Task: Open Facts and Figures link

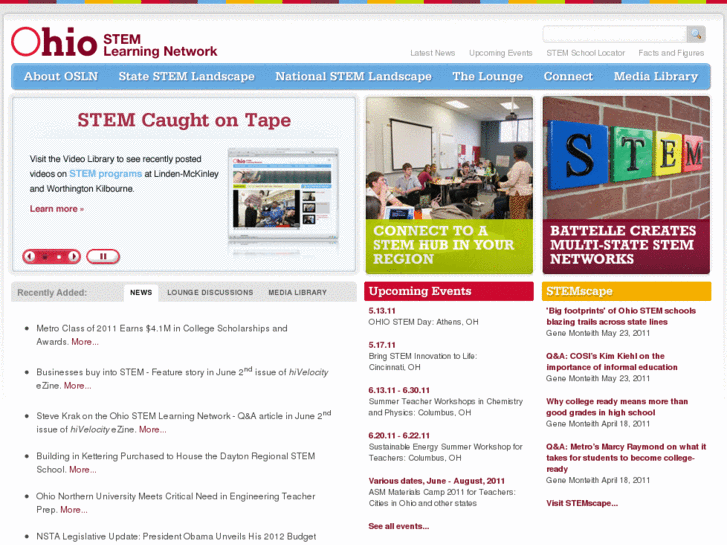Action: coord(671,53)
